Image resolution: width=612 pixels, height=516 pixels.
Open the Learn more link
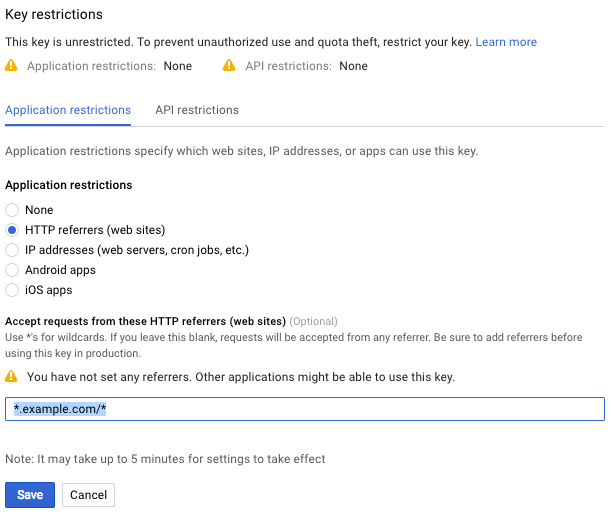(x=506, y=42)
